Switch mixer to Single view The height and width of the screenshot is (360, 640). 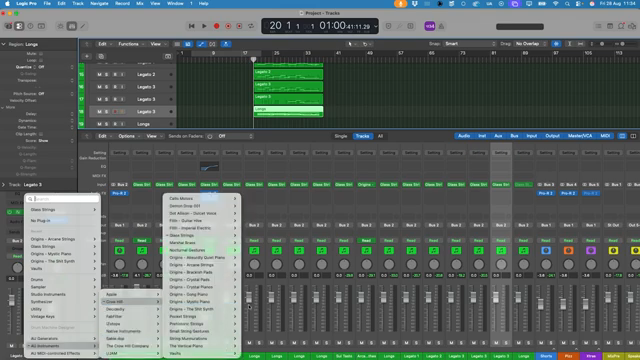[x=341, y=136]
